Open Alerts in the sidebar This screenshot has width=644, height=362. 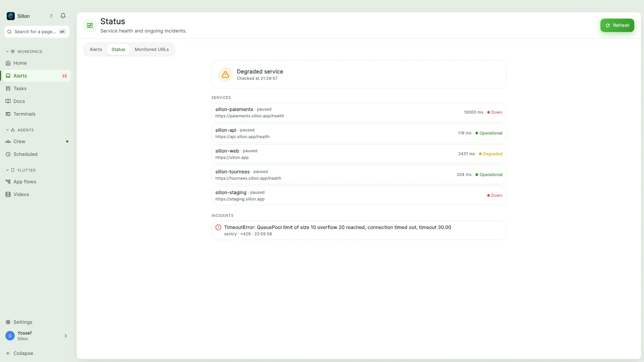(x=37, y=76)
